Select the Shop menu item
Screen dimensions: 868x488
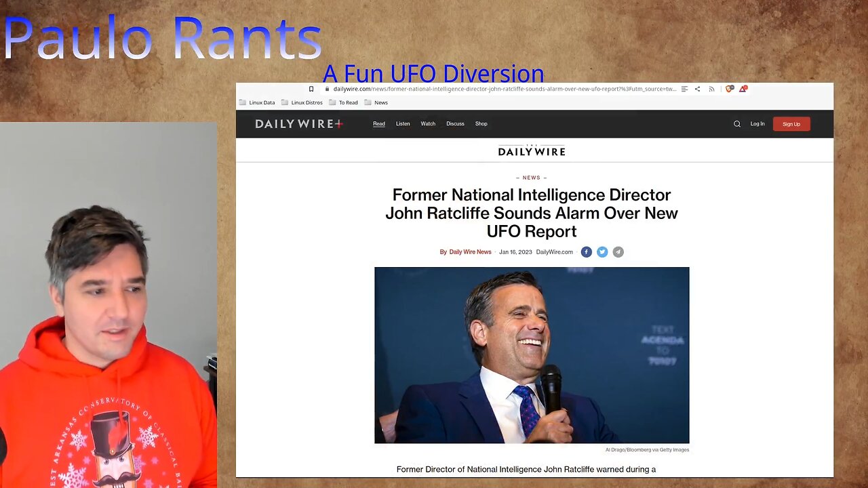point(481,124)
